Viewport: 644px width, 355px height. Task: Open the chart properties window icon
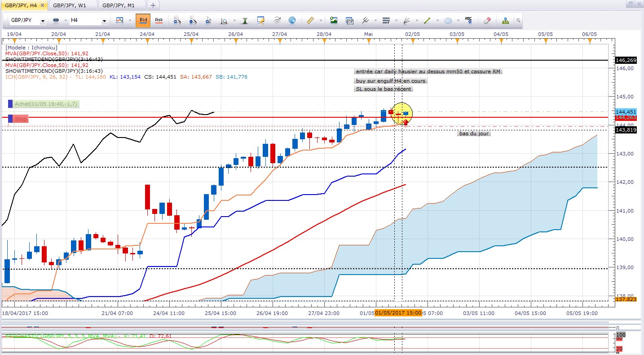[x=261, y=21]
